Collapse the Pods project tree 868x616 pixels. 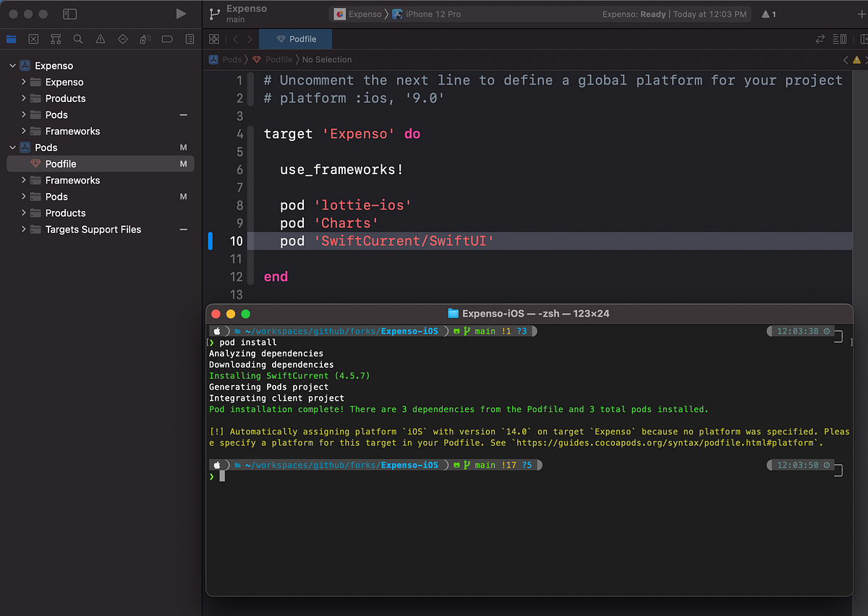[12, 147]
